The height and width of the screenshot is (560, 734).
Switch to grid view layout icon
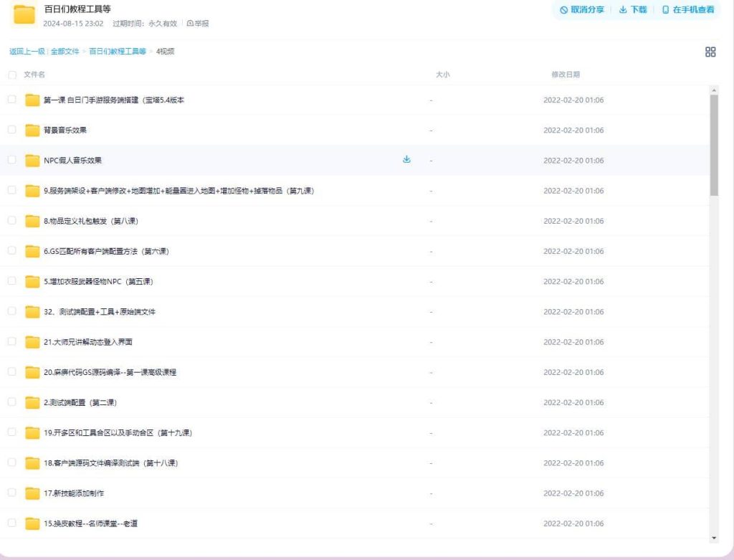710,52
